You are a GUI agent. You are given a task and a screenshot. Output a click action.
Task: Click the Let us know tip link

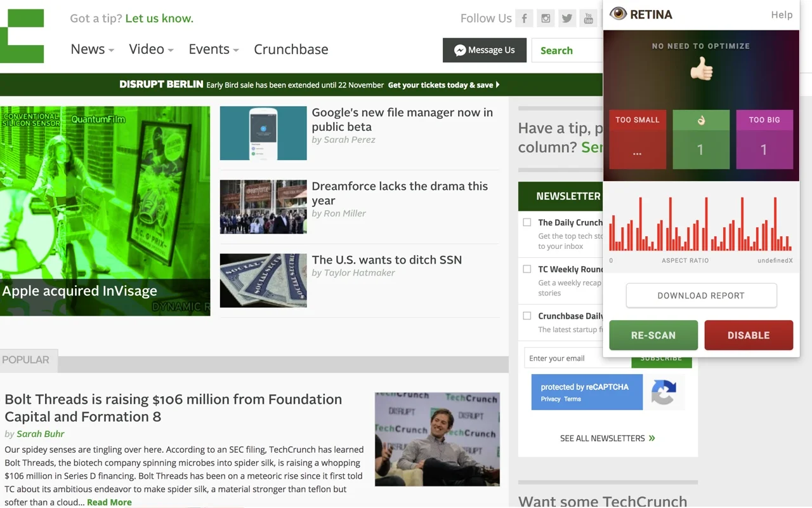[159, 18]
